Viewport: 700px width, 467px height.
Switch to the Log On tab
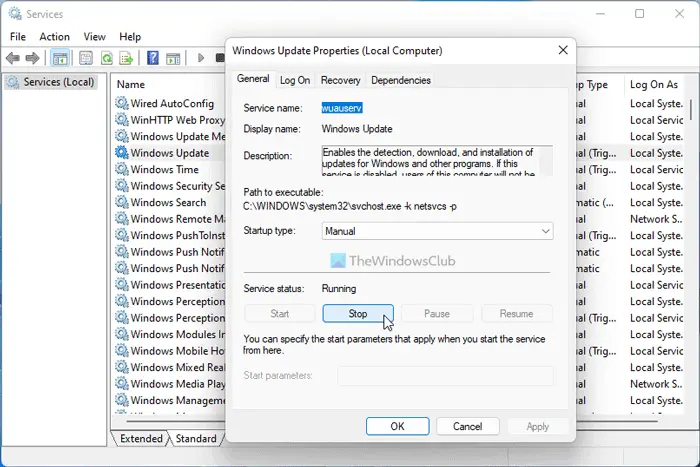point(295,80)
